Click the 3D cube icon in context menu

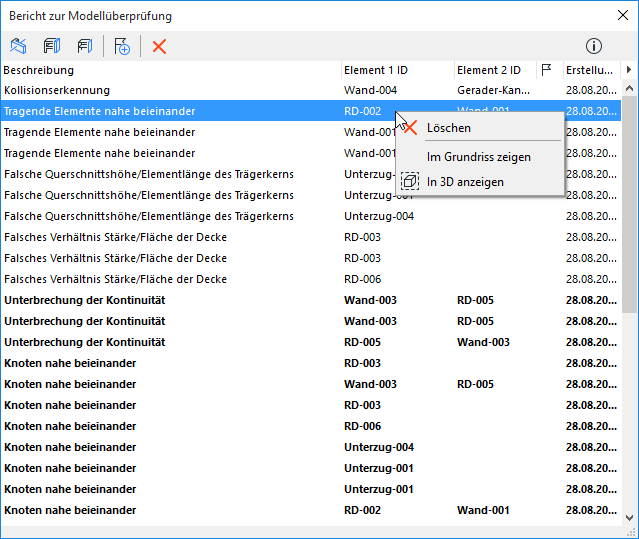[409, 182]
